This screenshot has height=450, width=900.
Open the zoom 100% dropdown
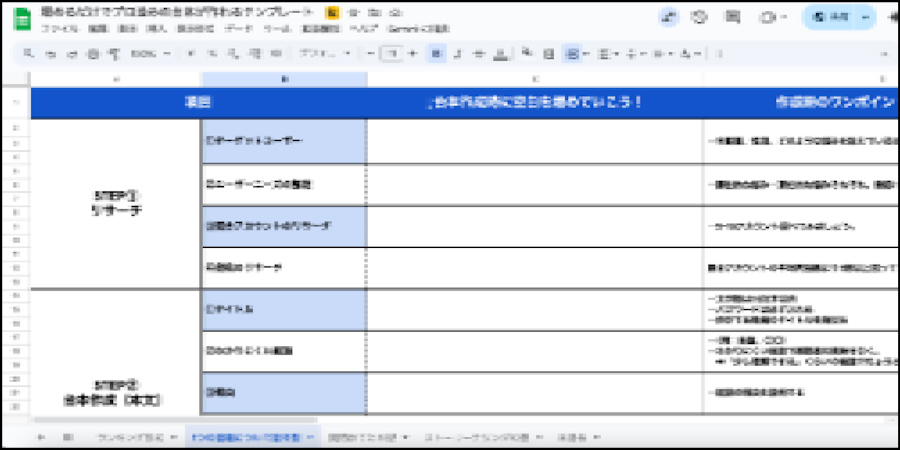[x=151, y=53]
